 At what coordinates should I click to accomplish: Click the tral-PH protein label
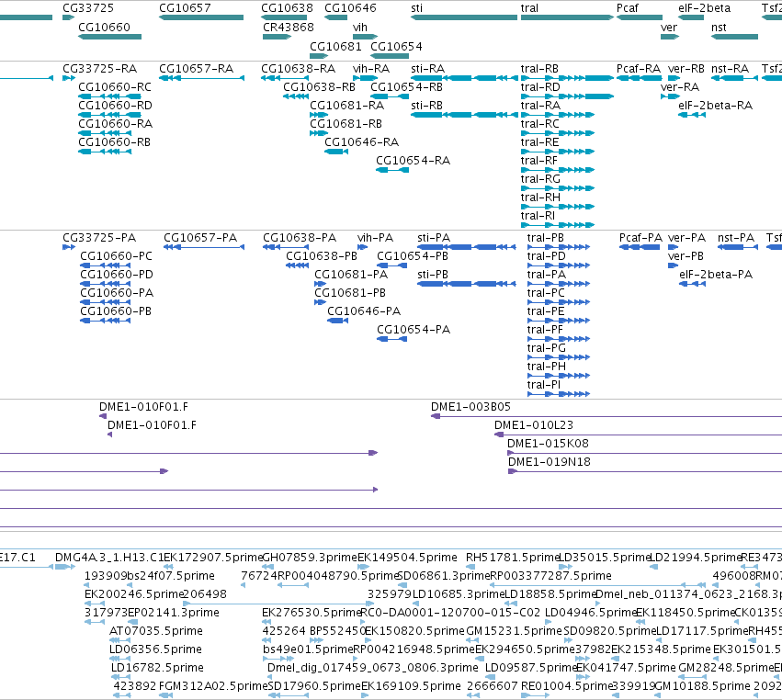[547, 366]
